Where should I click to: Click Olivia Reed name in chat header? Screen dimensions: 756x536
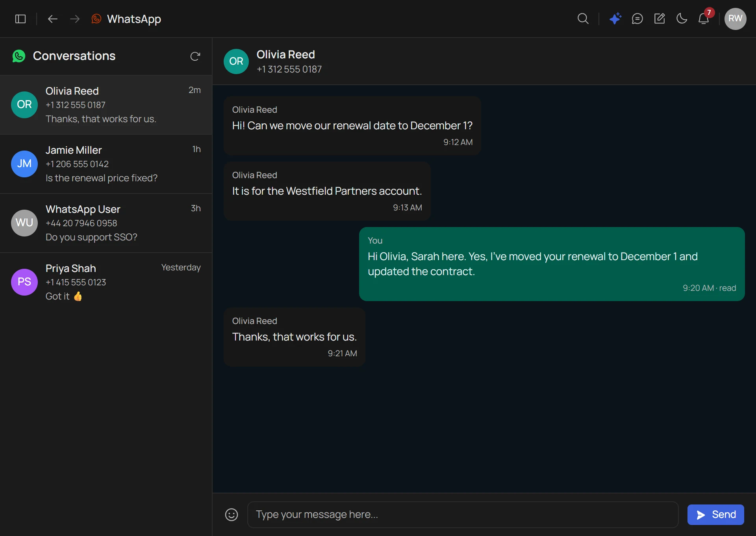pyautogui.click(x=285, y=54)
